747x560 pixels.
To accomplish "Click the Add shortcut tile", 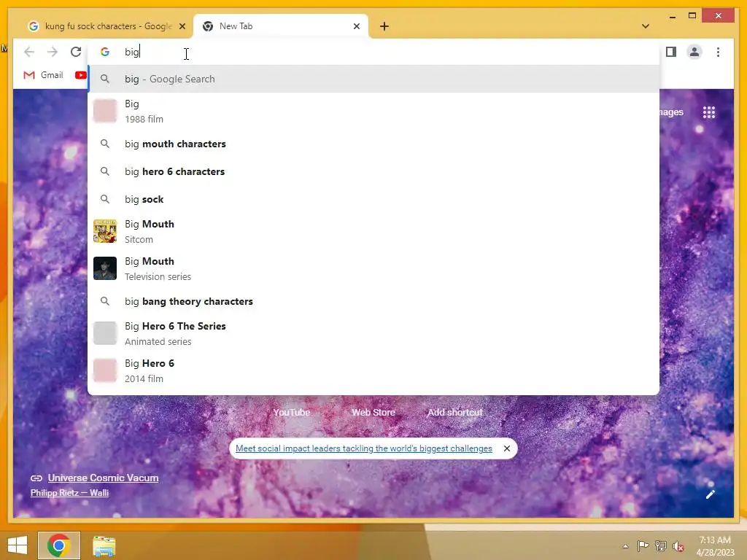I will click(455, 413).
